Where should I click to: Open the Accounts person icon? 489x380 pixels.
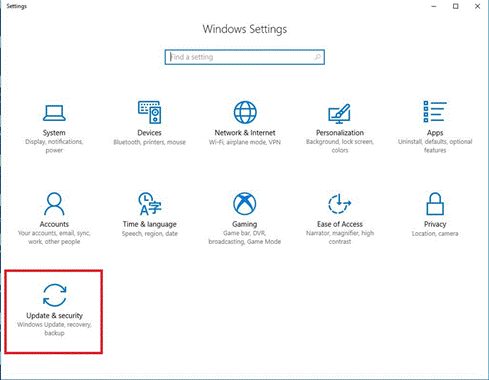click(54, 204)
